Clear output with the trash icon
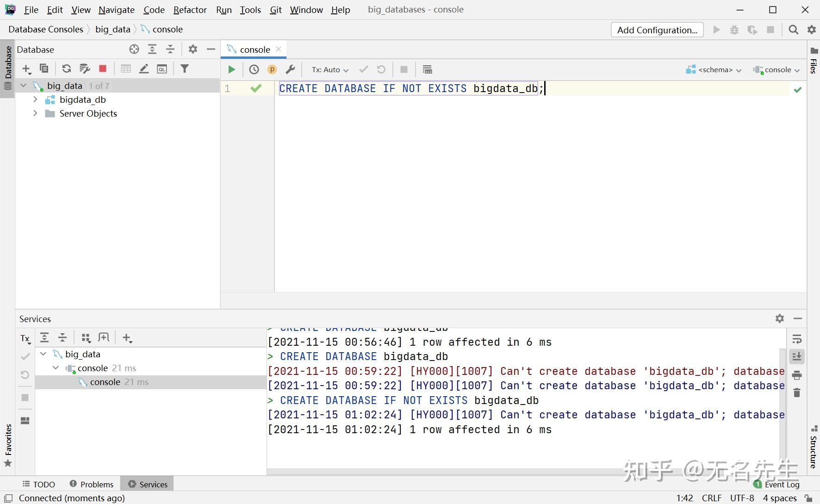 (796, 393)
